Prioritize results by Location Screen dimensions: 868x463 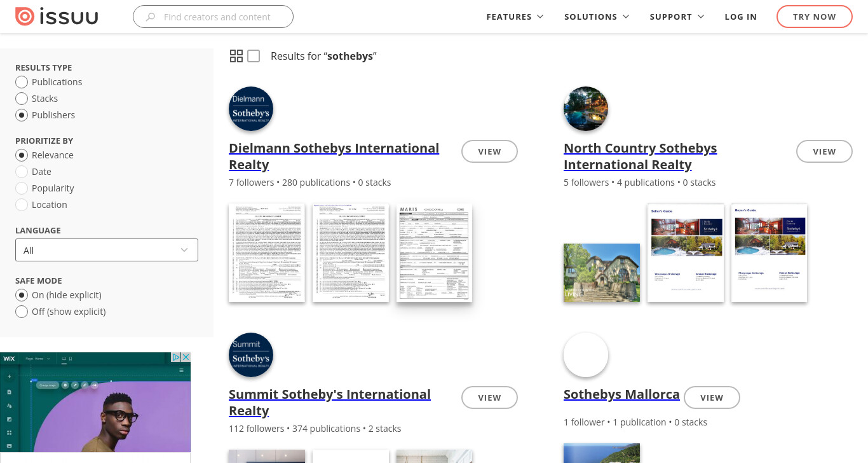[x=22, y=205]
